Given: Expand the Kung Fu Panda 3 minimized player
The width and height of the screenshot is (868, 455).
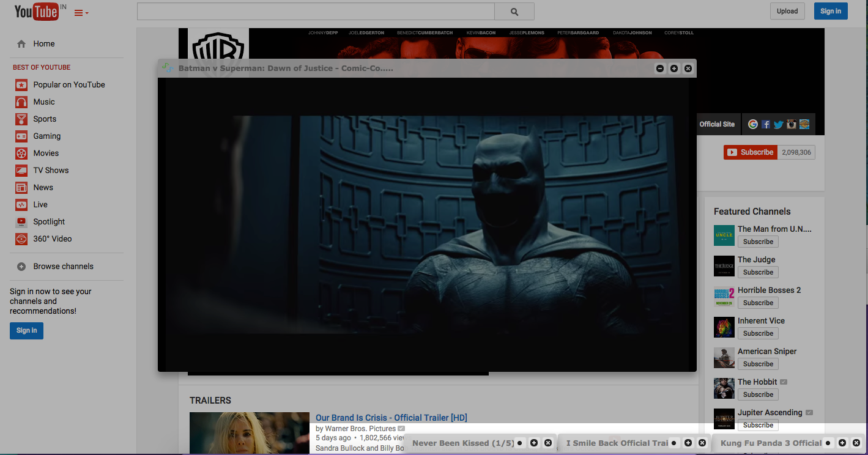Looking at the screenshot, I should [842, 443].
